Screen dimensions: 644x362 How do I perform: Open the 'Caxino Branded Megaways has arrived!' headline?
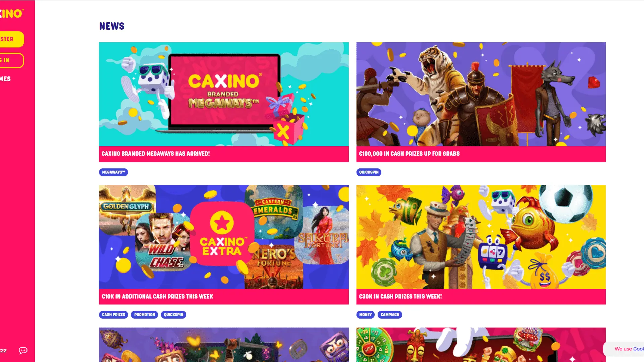click(156, 154)
